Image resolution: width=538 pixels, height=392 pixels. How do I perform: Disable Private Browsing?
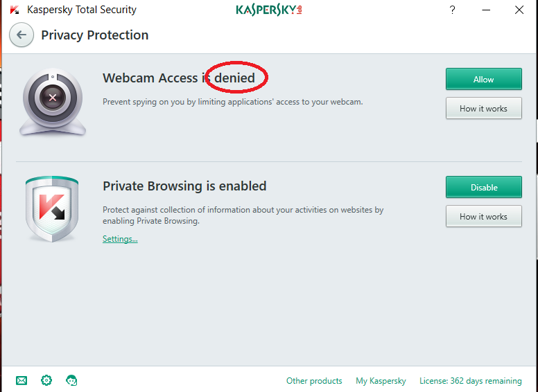pyautogui.click(x=483, y=188)
